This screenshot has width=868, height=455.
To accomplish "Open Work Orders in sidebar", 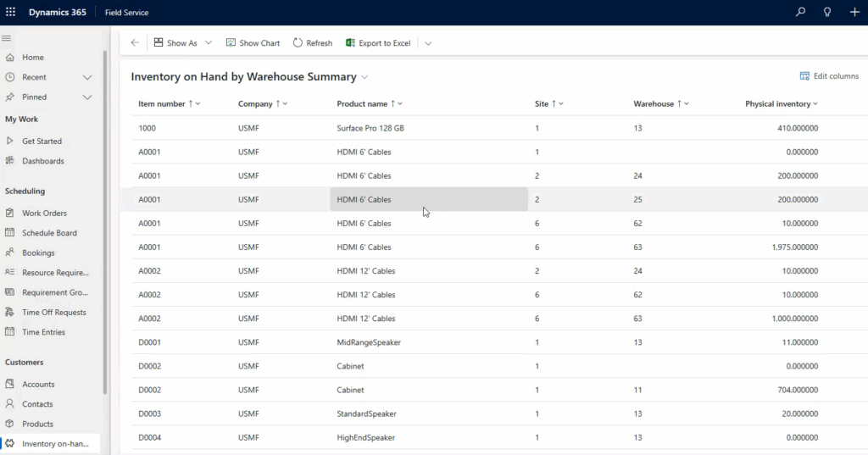I will point(44,214).
